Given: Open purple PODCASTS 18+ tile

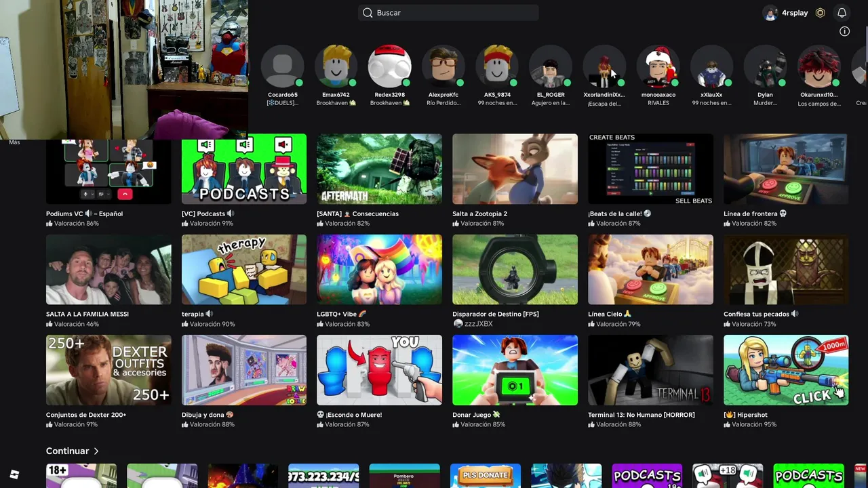Looking at the screenshot, I should click(x=647, y=476).
